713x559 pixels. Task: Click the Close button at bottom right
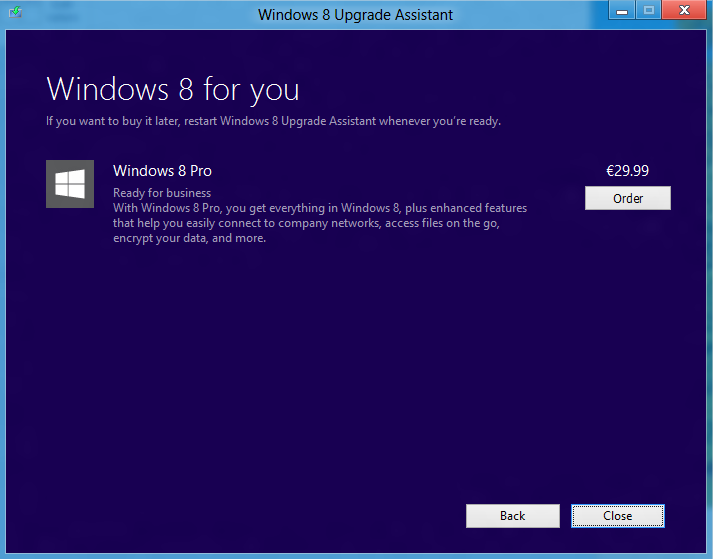(x=617, y=516)
